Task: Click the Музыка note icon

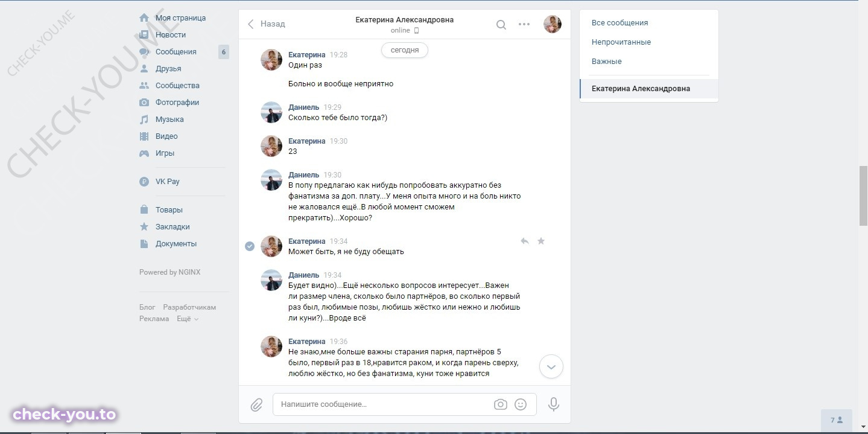Action: click(x=144, y=120)
